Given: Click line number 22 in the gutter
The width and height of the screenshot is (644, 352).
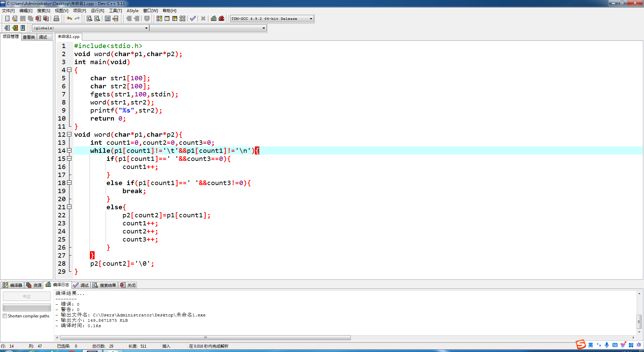Looking at the screenshot, I should click(62, 215).
